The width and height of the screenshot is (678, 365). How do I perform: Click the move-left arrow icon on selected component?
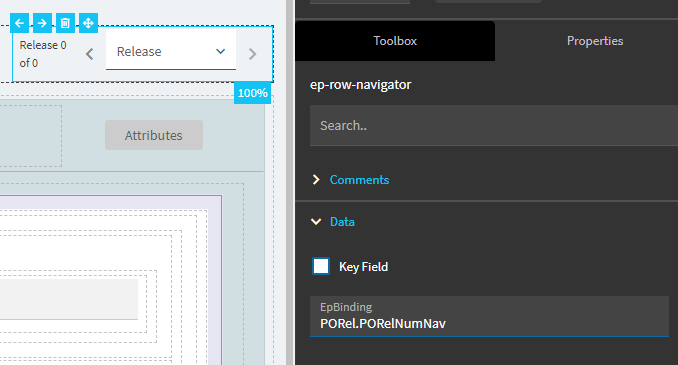(x=19, y=23)
